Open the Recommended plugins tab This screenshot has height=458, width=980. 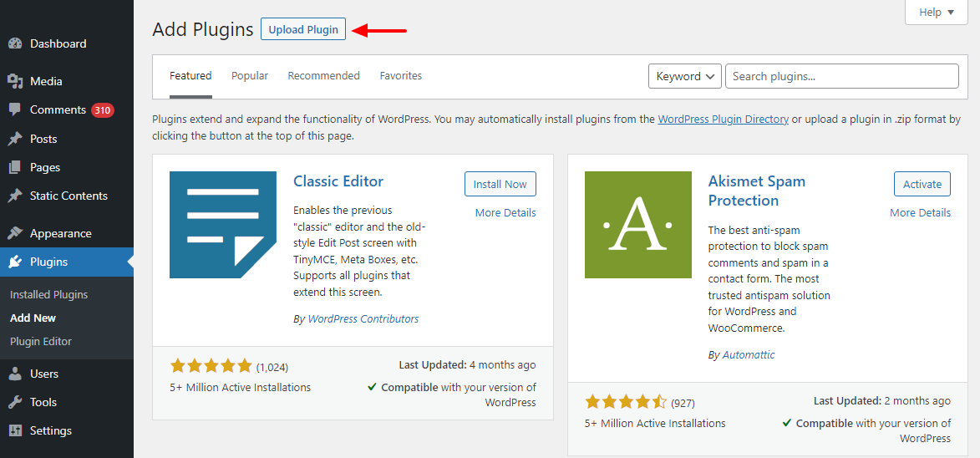323,76
